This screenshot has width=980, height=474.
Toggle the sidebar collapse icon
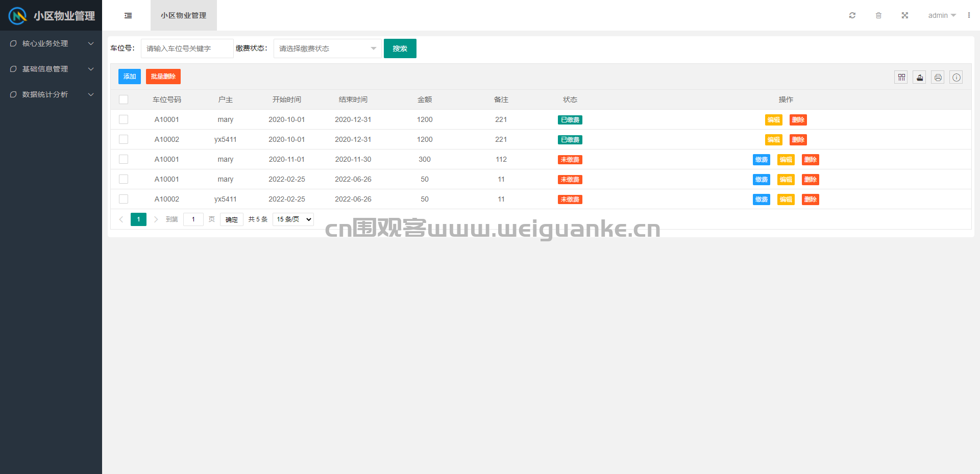pos(128,15)
